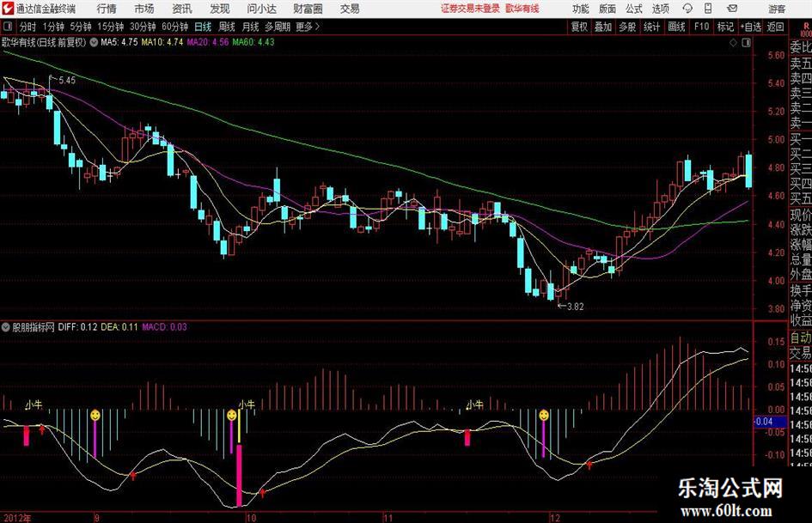The height and width of the screenshot is (523, 812).
Task: Toggle right info panel icon beside the diamond
Action: pyautogui.click(x=746, y=43)
